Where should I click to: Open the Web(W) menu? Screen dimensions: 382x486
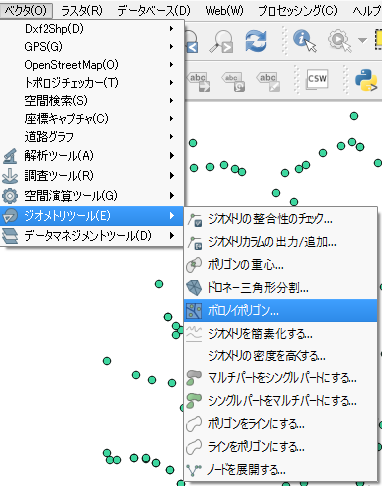click(x=224, y=11)
